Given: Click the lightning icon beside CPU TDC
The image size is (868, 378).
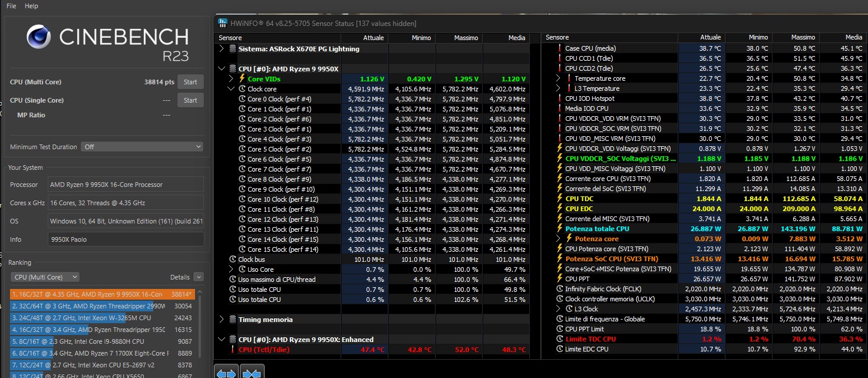Looking at the screenshot, I should pyautogui.click(x=560, y=199).
